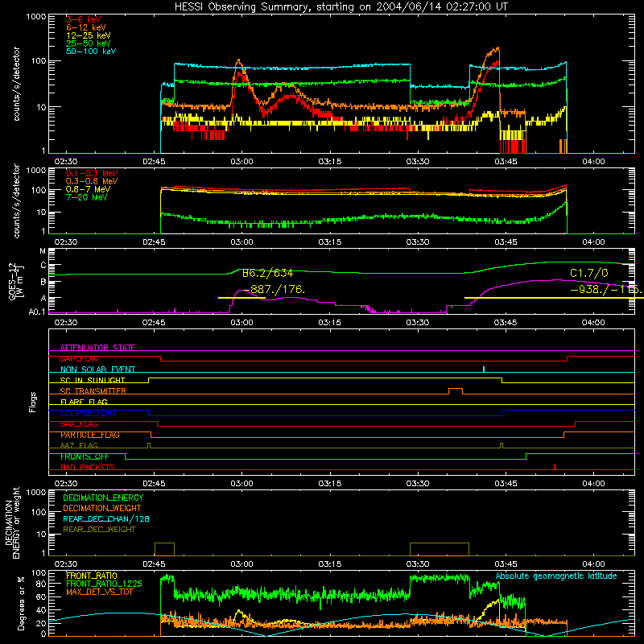This screenshot has height=644, width=644.
Task: Click the A0.1 tick on GOES axis
Action: [x=37, y=312]
